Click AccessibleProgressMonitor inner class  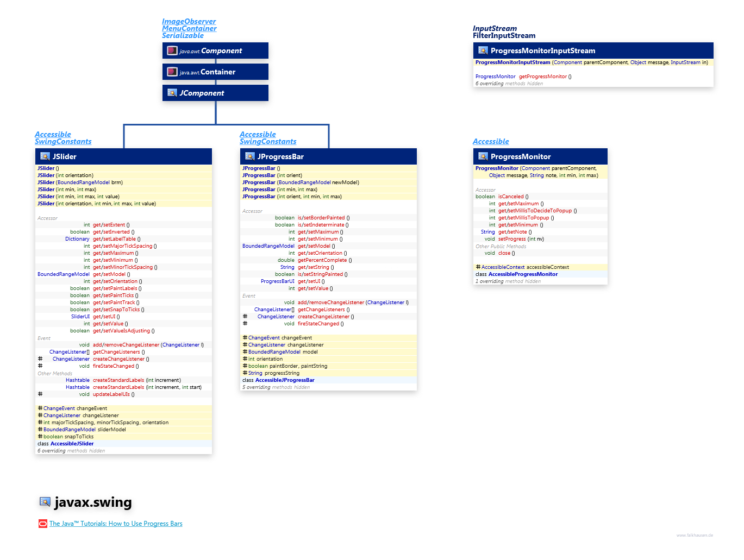point(523,274)
